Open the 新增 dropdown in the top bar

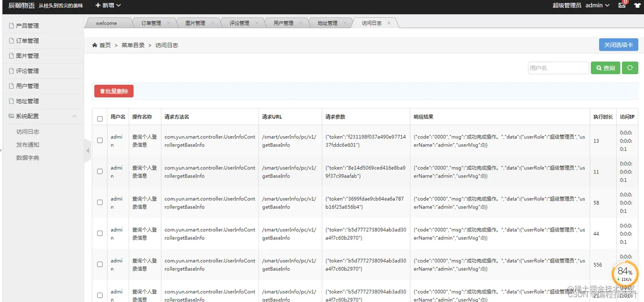(108, 5)
